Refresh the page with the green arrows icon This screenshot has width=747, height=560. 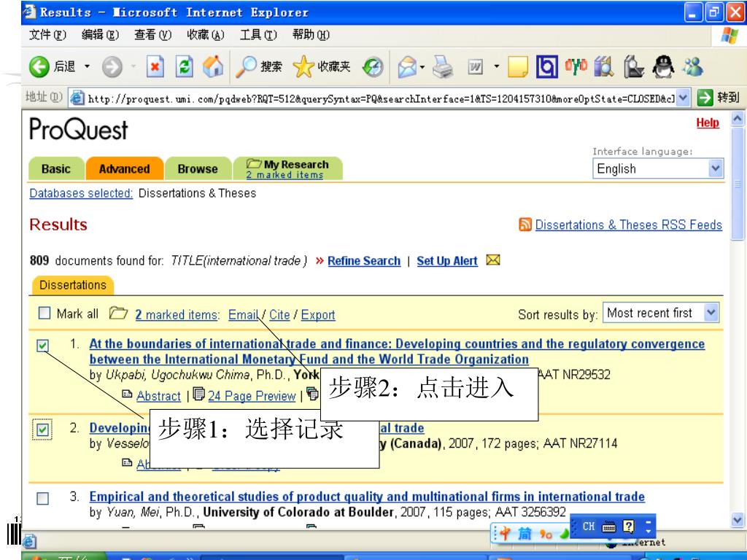(x=184, y=66)
